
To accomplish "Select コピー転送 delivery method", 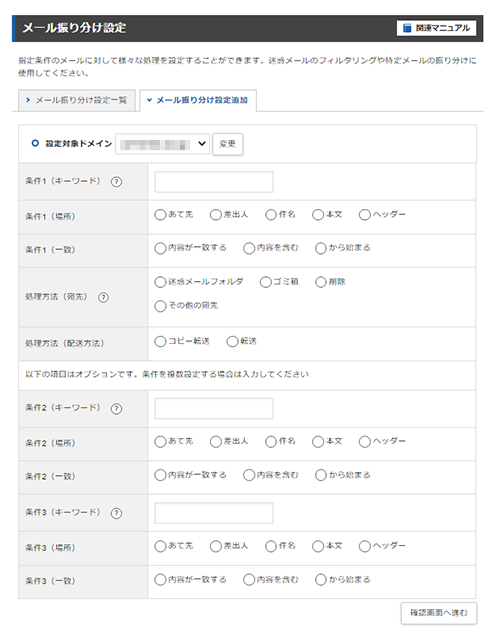I will [160, 341].
